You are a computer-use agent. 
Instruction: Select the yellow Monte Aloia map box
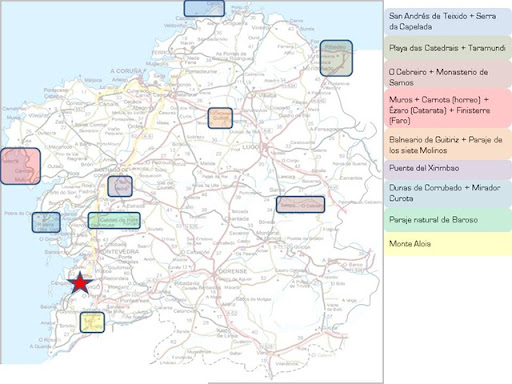(92, 322)
